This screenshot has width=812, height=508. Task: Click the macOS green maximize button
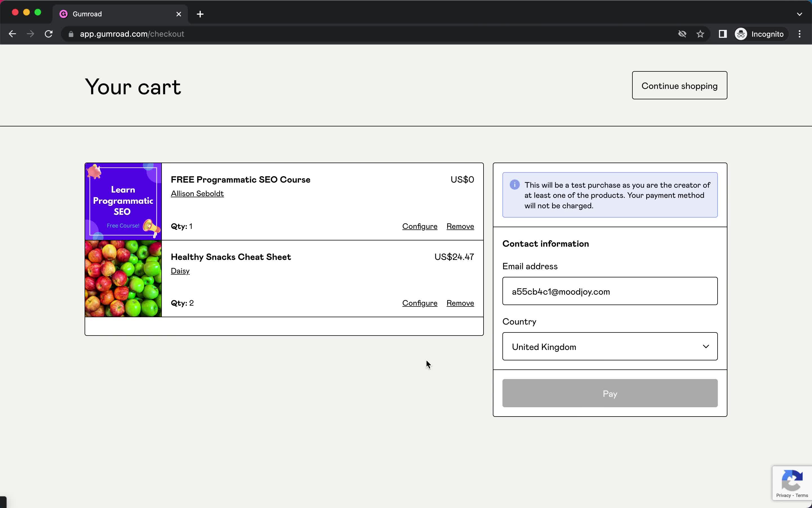pyautogui.click(x=38, y=12)
